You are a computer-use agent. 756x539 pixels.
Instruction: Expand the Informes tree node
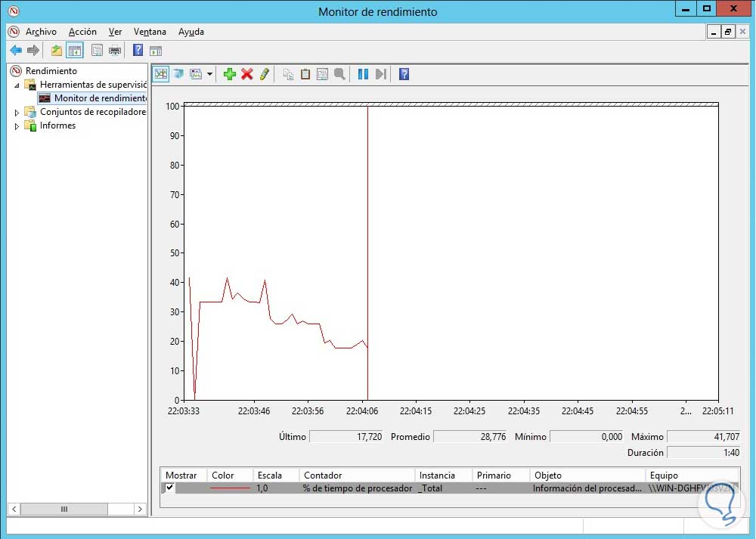(x=17, y=125)
